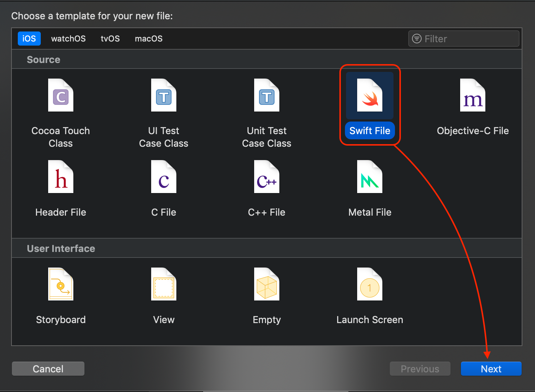This screenshot has width=535, height=392.
Task: Pick the C File template icon
Action: pyautogui.click(x=164, y=177)
